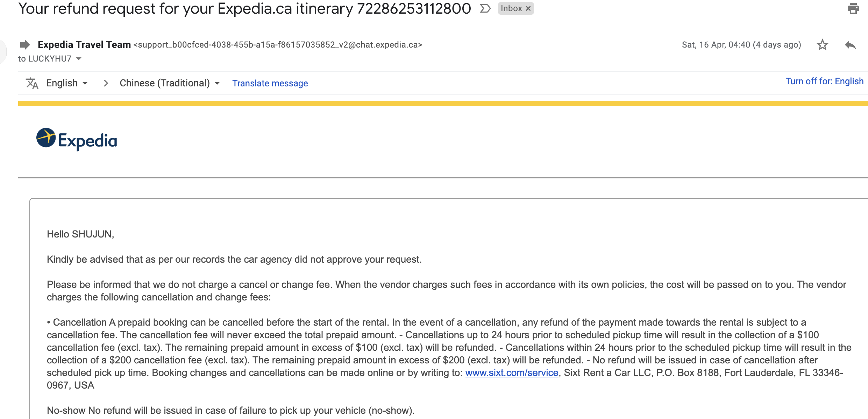
Task: Click the translate languages icon
Action: [x=32, y=83]
